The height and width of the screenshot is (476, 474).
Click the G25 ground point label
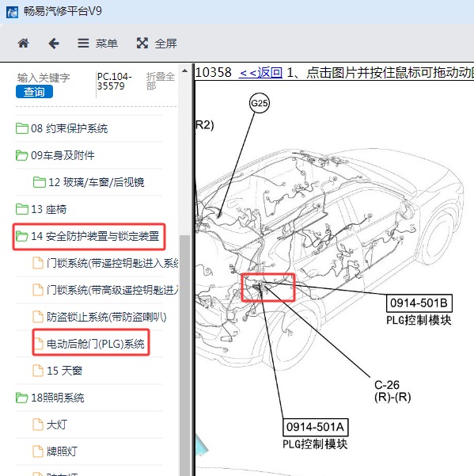tap(260, 103)
